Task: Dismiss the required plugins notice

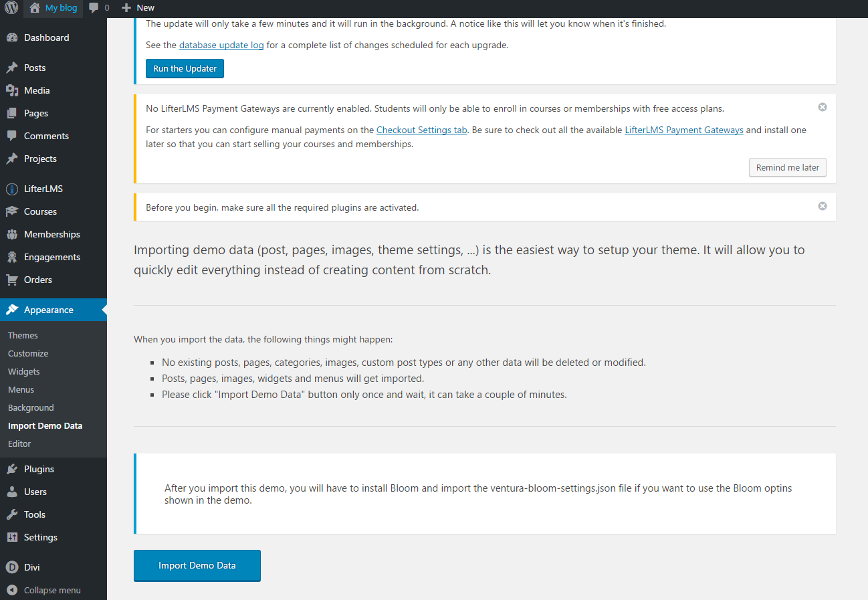Action: (x=823, y=206)
